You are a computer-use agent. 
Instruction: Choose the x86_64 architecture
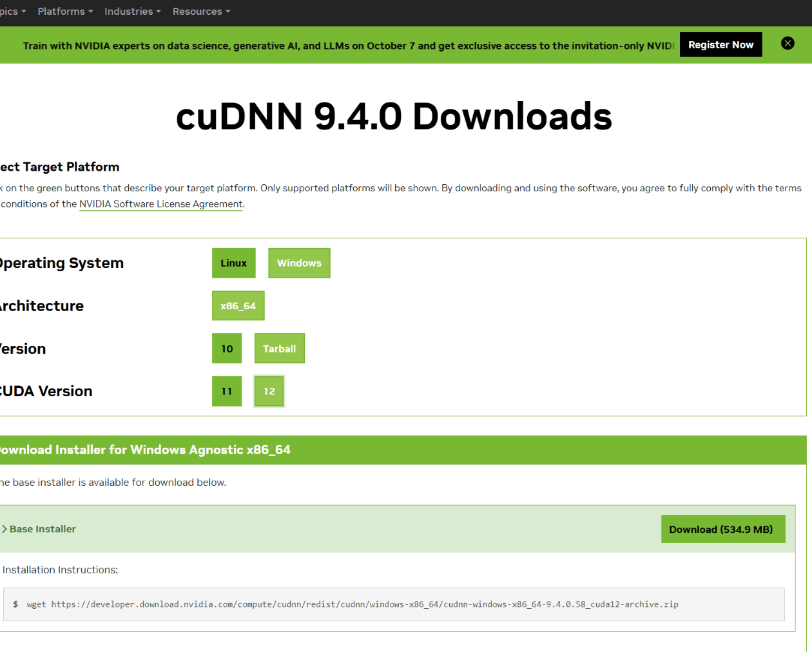point(238,305)
